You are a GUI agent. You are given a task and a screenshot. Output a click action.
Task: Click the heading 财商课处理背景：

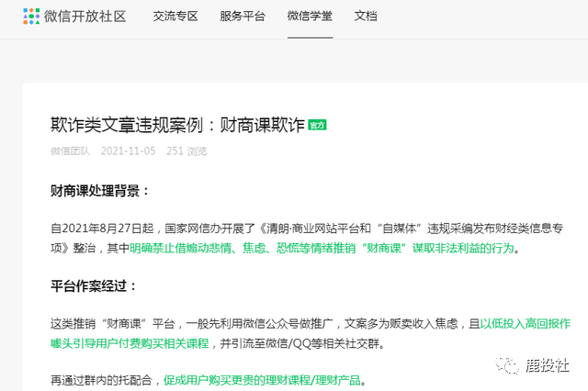click(x=100, y=191)
